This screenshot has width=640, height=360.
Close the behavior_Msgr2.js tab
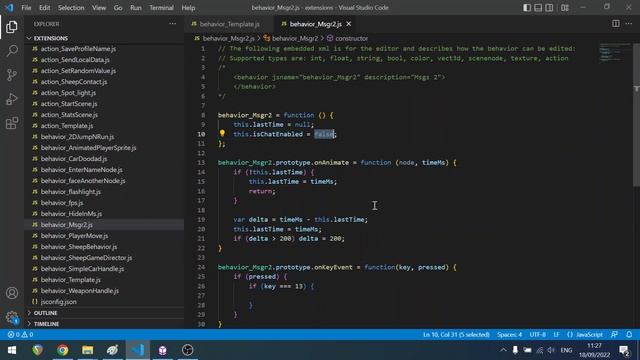(x=349, y=24)
